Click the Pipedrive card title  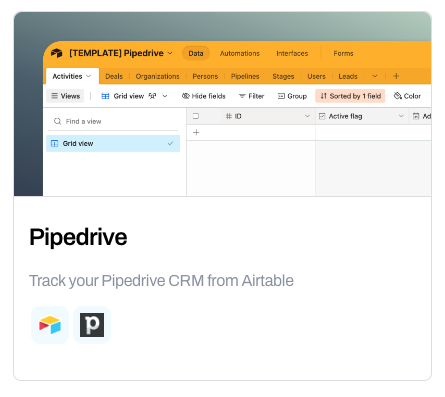click(78, 237)
